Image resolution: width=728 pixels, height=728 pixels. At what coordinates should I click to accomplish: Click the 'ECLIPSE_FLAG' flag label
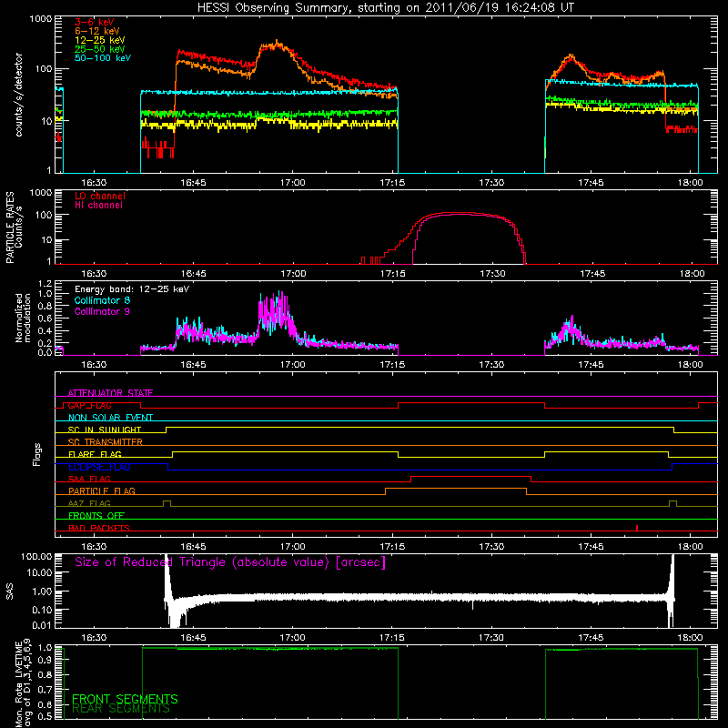pyautogui.click(x=99, y=467)
